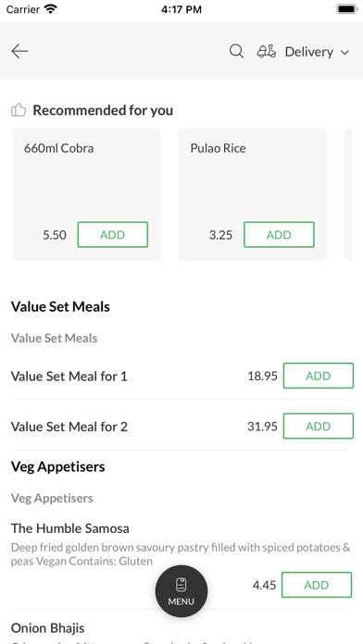Add The Humble Samosa to order
The image size is (363, 644).
click(317, 585)
